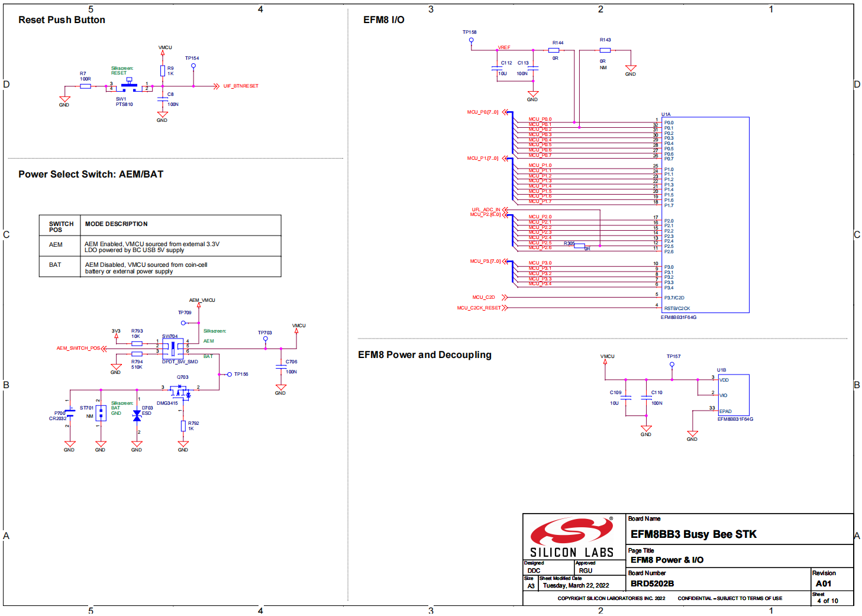The width and height of the screenshot is (862, 616).
Task: Click the UIF_BTNRESET off-sheet port
Action: pyautogui.click(x=240, y=86)
